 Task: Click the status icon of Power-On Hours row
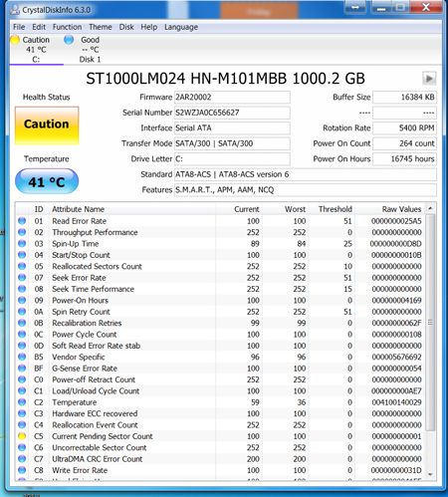tap(22, 300)
